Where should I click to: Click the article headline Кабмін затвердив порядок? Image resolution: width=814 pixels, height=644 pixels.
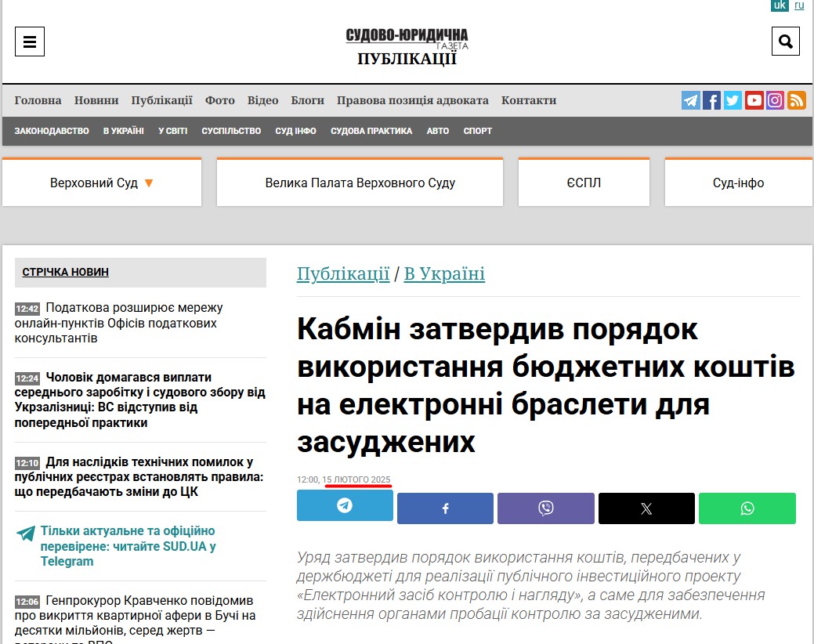[x=545, y=385]
